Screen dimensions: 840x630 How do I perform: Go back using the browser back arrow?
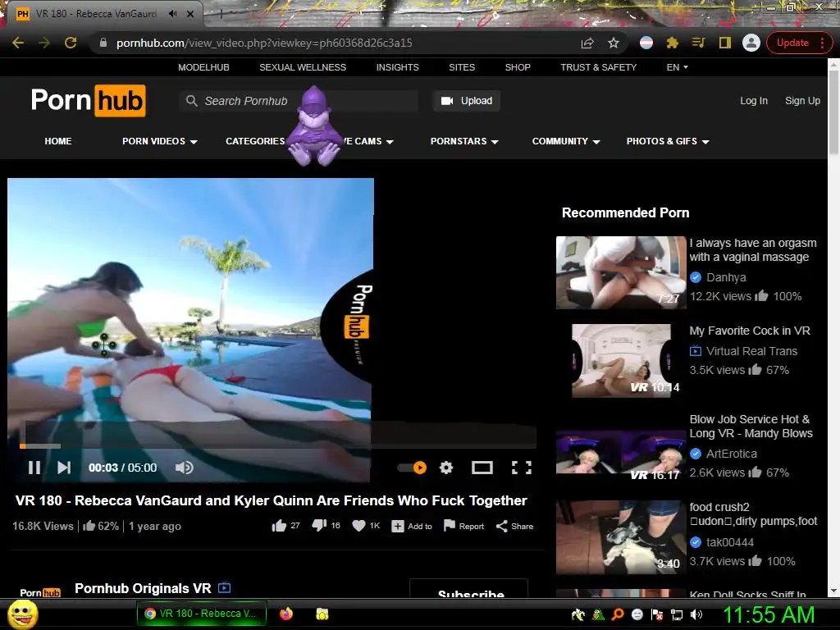click(18, 43)
